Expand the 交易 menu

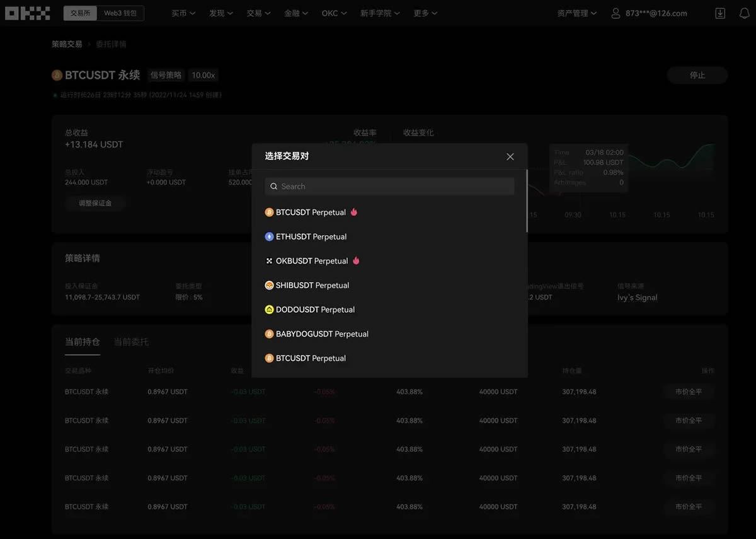coord(259,13)
